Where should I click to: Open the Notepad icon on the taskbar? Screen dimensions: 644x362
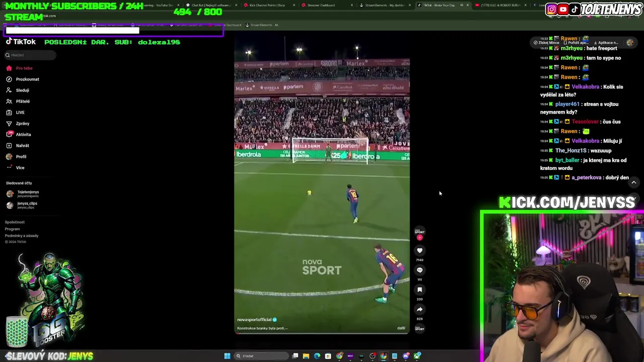(x=394, y=356)
